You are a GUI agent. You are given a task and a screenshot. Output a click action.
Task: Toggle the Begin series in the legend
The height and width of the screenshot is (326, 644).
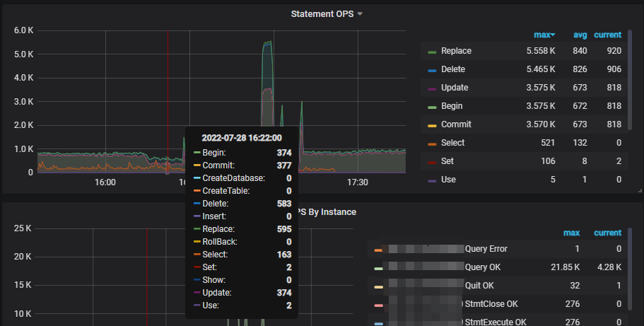452,106
